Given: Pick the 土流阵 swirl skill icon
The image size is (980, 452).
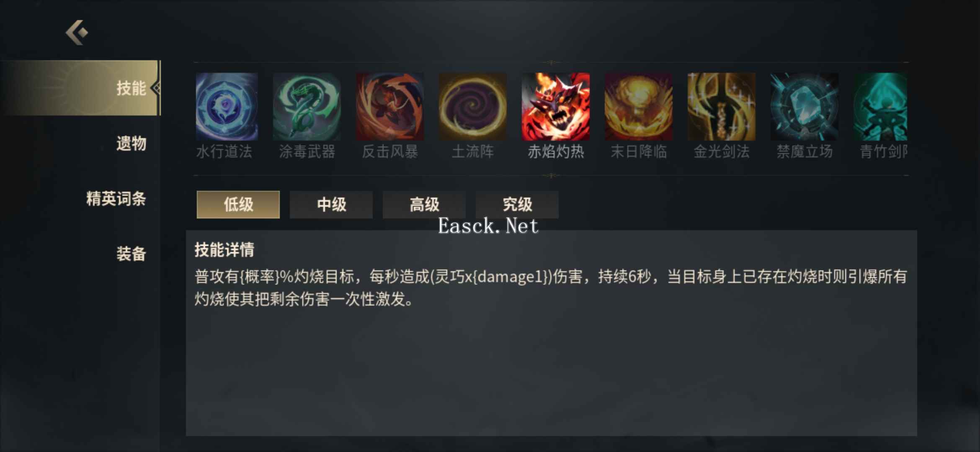Looking at the screenshot, I should click(472, 106).
